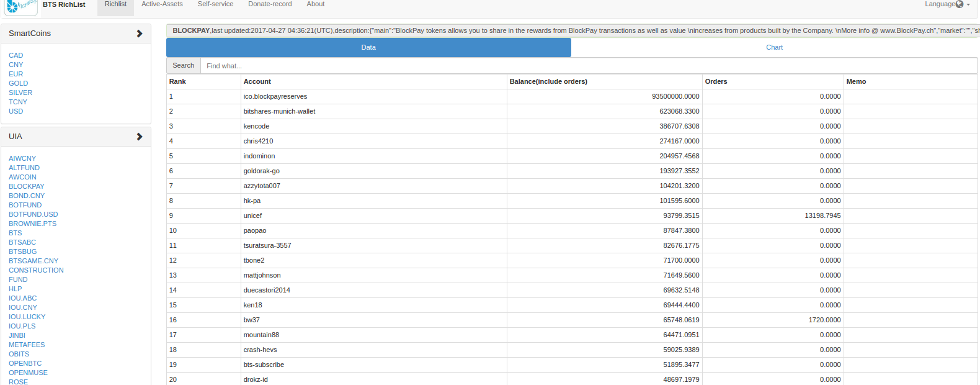Open IOU.ABC asset richlist

23,298
